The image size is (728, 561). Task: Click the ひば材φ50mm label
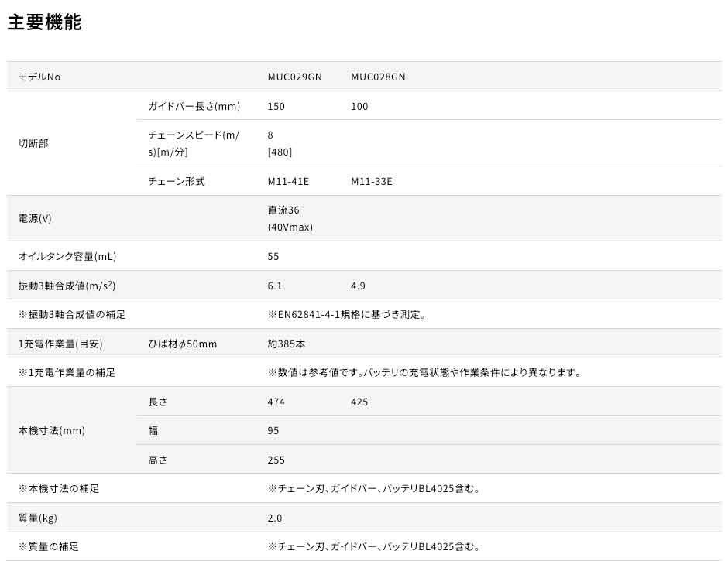183,344
